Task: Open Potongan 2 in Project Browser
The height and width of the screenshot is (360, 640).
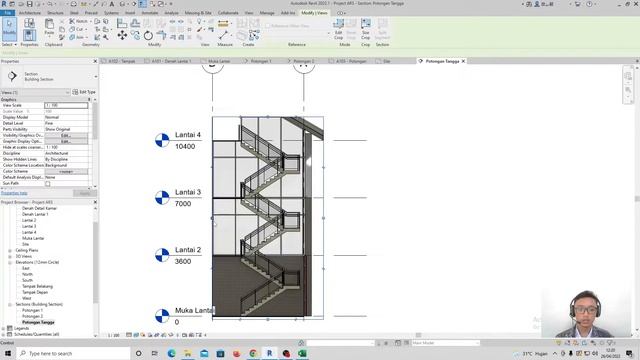Action: [32, 316]
